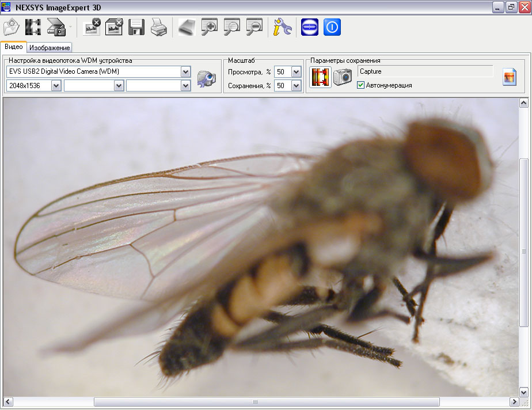Open the Сохранения scale percentage dropdown
Viewport: 532px width, 410px height.
coord(296,86)
